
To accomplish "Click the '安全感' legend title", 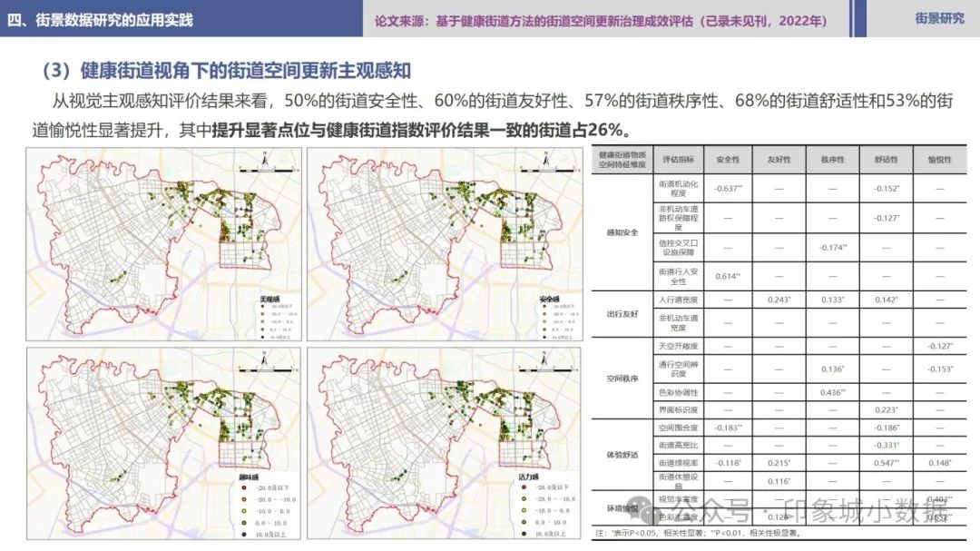I will click(x=549, y=299).
